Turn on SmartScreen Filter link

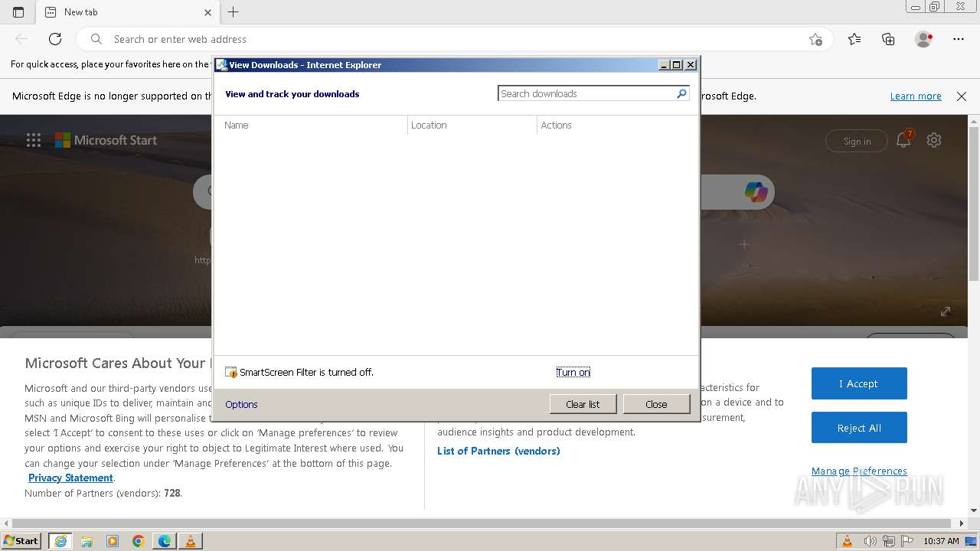coord(573,372)
